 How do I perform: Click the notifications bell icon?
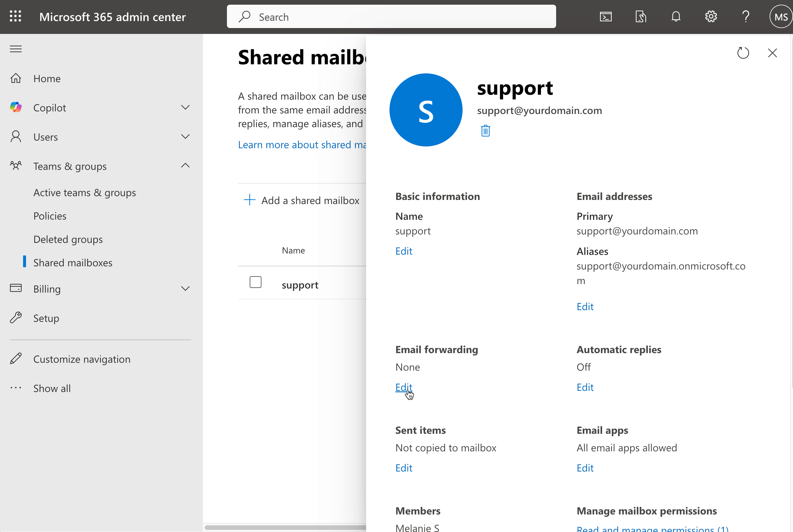[x=675, y=16]
